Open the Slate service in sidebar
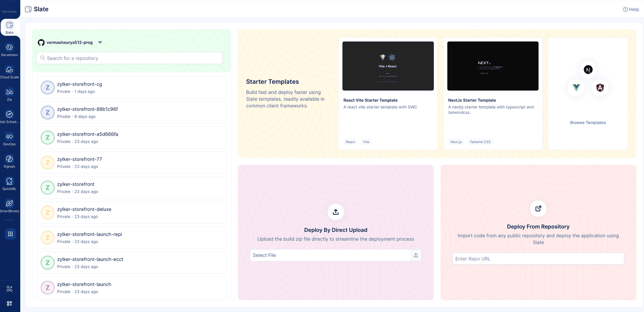 pyautogui.click(x=9, y=27)
